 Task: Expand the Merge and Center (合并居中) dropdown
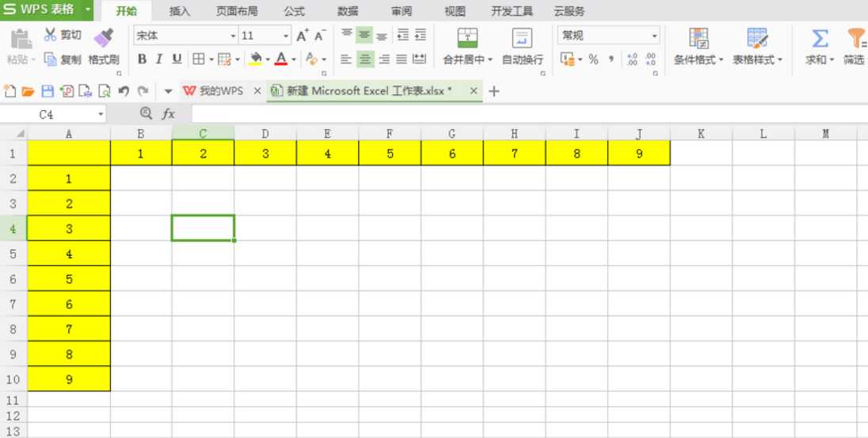coord(489,60)
